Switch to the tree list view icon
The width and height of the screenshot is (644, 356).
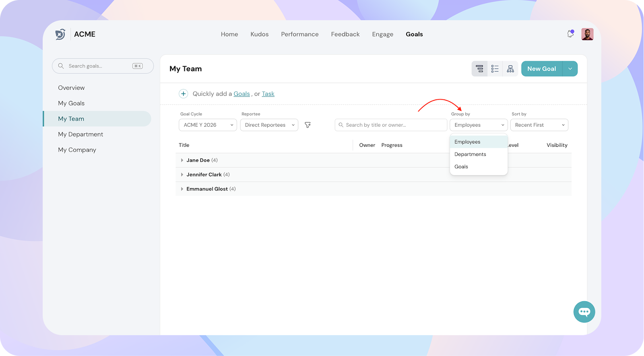tap(479, 69)
